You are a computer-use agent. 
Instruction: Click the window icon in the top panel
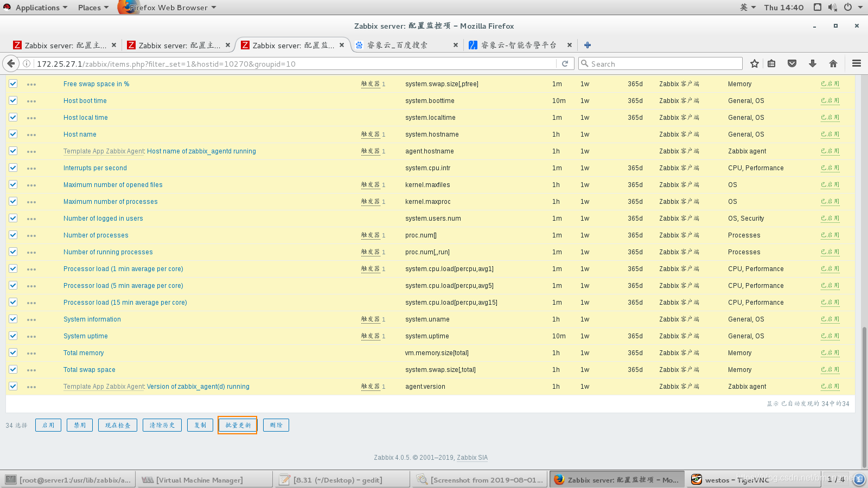point(818,7)
